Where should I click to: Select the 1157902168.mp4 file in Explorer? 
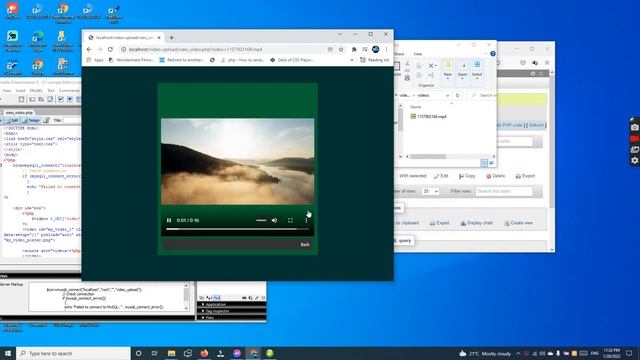[x=428, y=116]
